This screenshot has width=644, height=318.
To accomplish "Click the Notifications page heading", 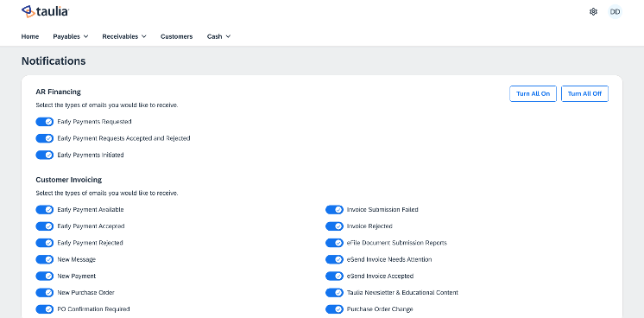I will tap(54, 61).
